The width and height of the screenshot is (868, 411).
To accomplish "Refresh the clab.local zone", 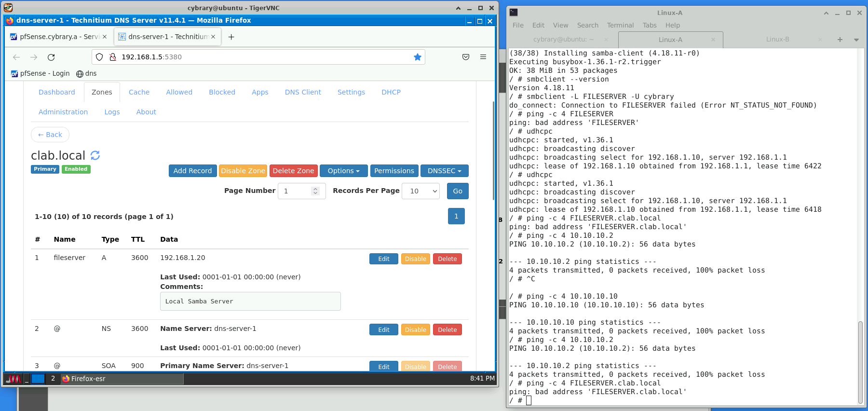I will coord(95,155).
